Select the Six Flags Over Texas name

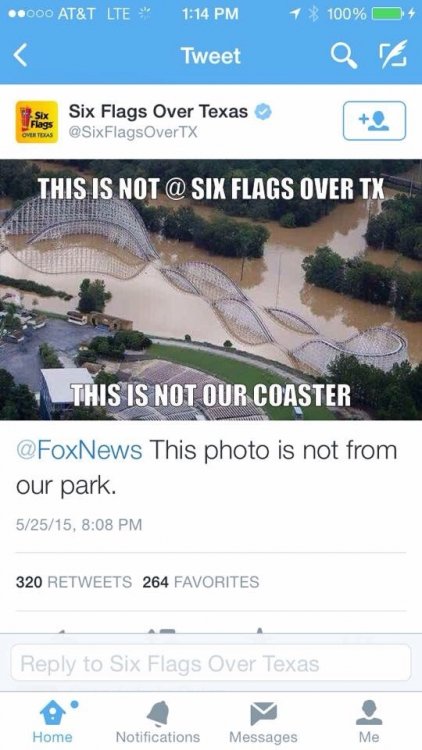point(158,112)
